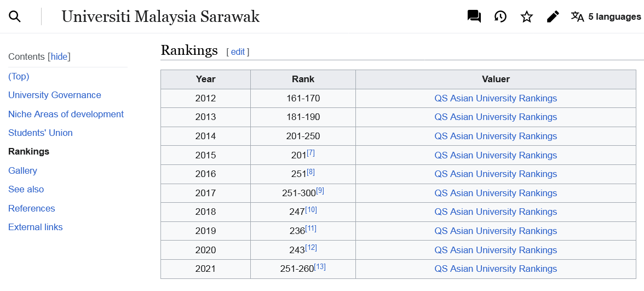The height and width of the screenshot is (291, 644).
Task: Edit the Rankings section
Action: coord(238,52)
